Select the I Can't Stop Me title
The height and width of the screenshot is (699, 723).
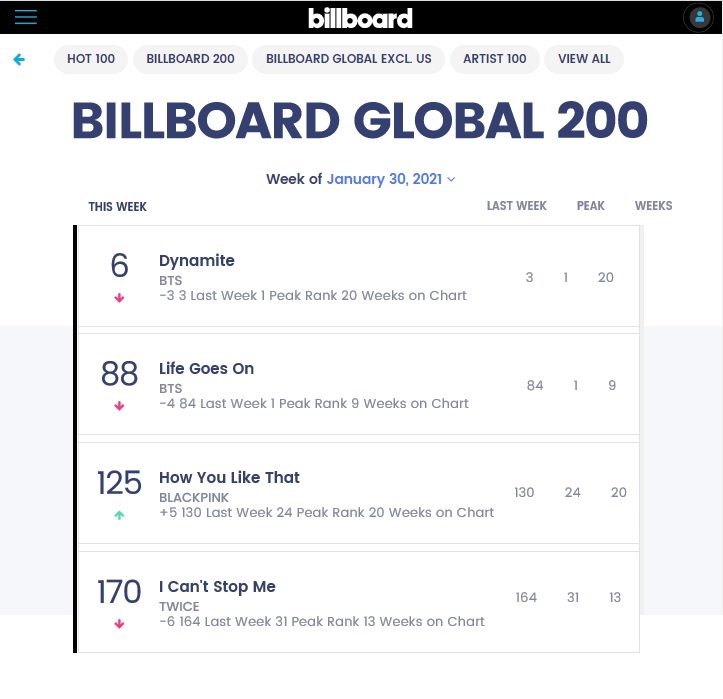tap(217, 587)
